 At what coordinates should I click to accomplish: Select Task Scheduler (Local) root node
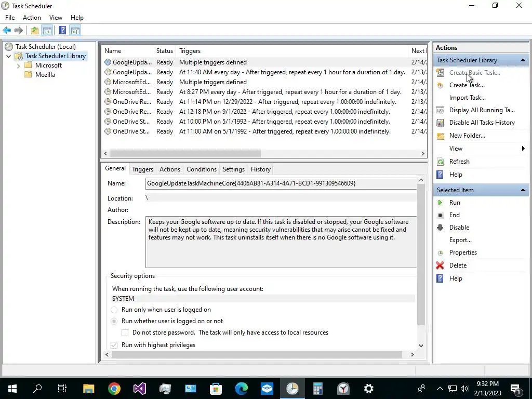[46, 47]
